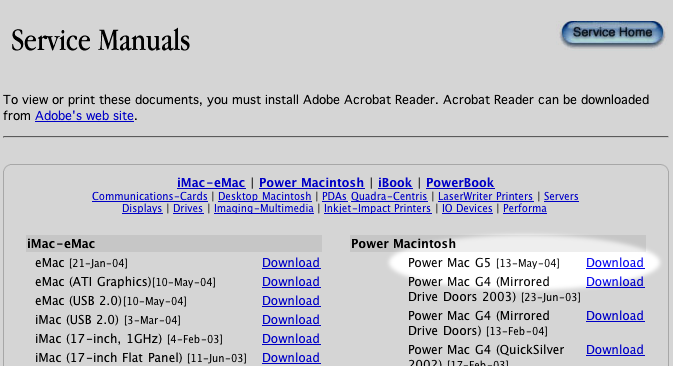Open the Drives link
This screenshot has height=366, width=673.
coord(188,209)
